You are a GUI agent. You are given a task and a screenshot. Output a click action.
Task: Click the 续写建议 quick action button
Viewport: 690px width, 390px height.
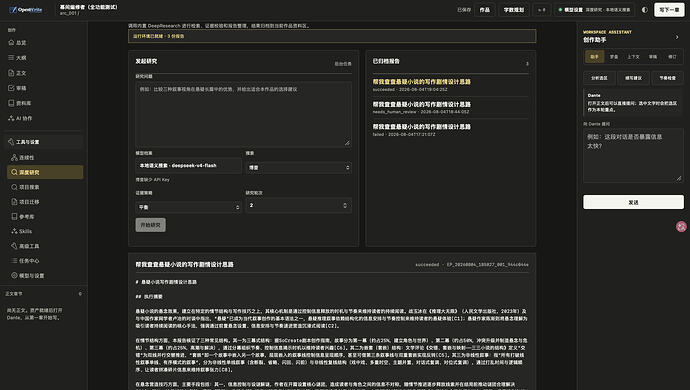tap(633, 78)
